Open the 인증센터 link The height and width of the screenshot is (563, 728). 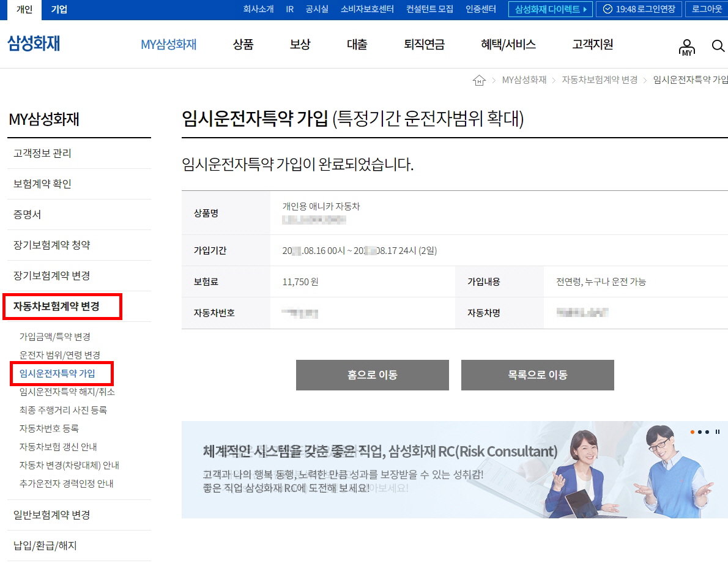(481, 9)
